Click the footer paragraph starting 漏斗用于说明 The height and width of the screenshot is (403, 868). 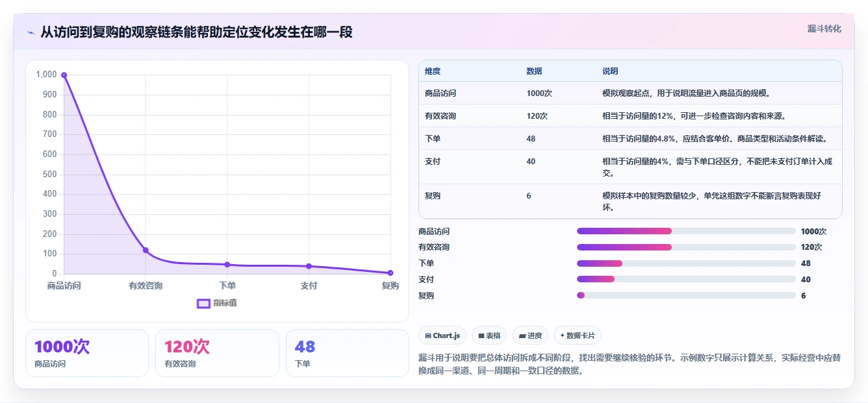(630, 364)
